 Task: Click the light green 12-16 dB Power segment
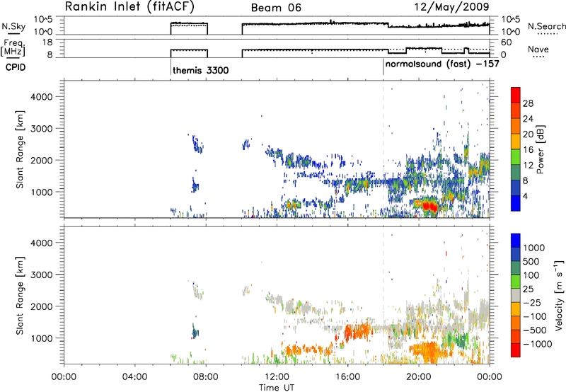pos(516,157)
